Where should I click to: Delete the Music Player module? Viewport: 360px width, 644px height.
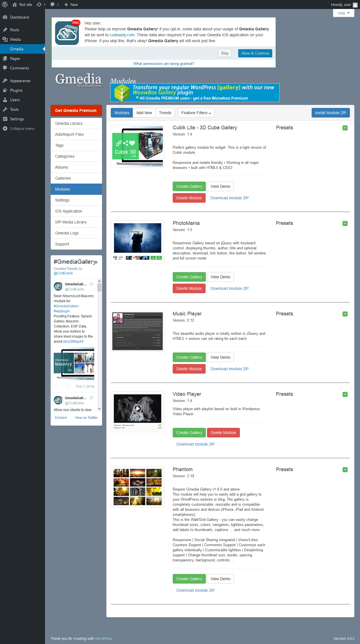tap(189, 369)
